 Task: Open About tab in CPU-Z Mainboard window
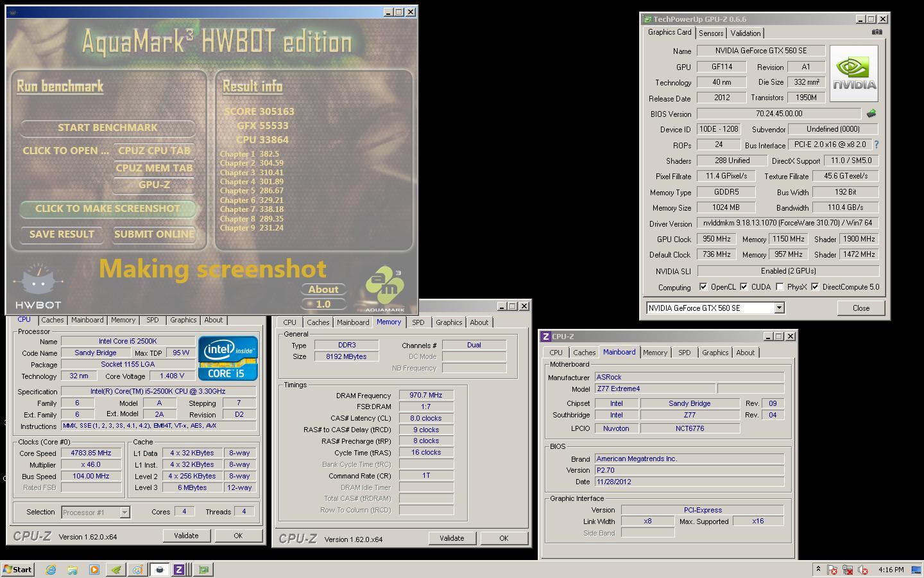coord(745,353)
